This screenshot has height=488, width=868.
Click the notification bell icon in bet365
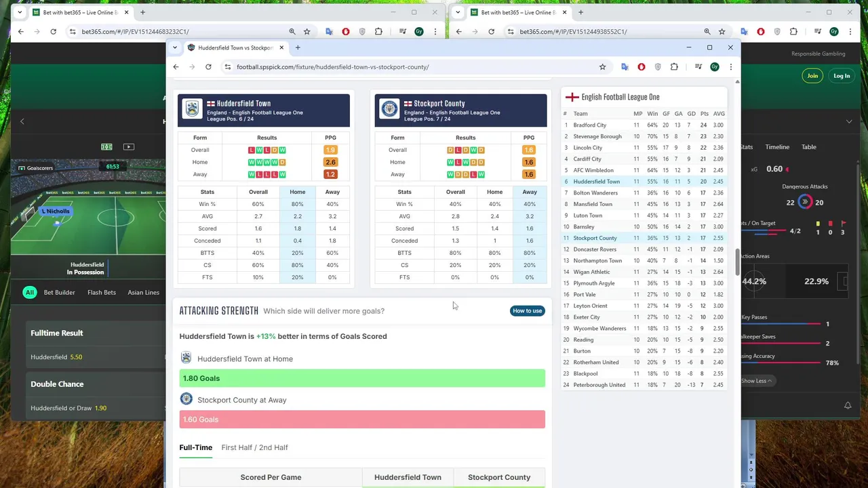848,405
